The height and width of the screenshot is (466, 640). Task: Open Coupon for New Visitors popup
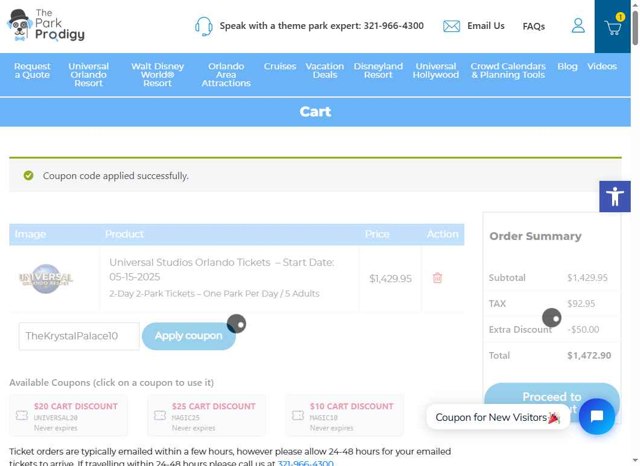[498, 417]
